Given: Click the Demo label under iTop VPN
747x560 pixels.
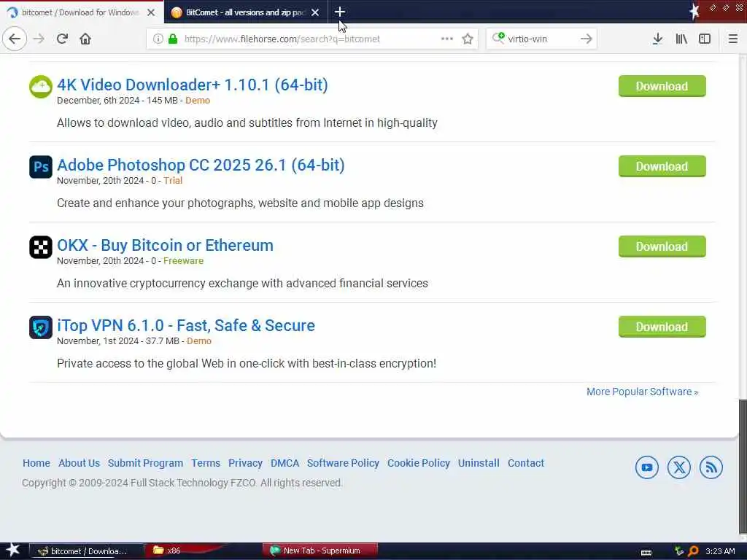Looking at the screenshot, I should [x=199, y=341].
